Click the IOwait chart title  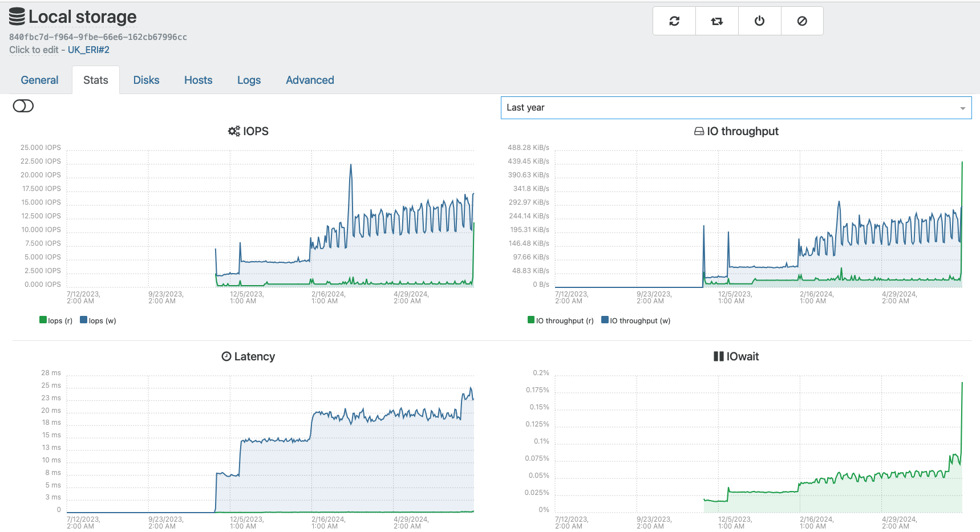pos(743,356)
